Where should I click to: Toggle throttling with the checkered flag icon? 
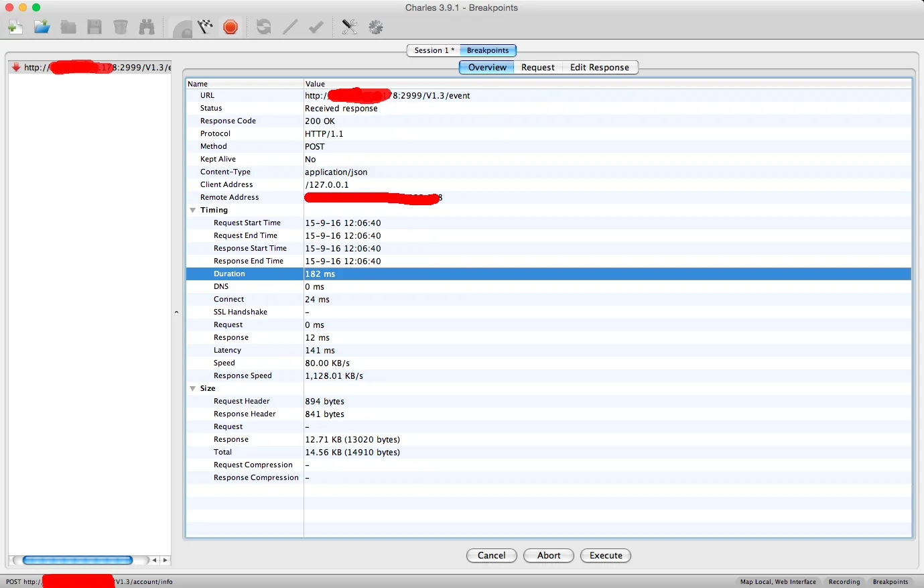(x=206, y=27)
